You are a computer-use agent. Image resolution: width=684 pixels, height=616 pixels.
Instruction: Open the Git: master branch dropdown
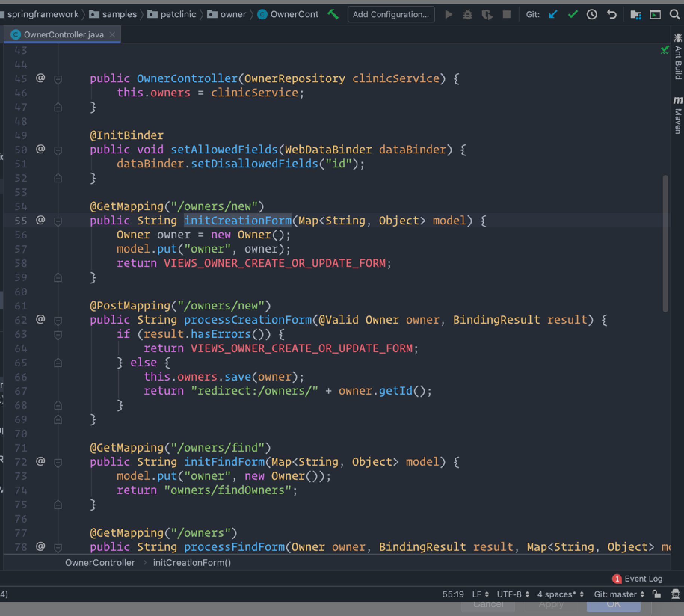coord(619,594)
